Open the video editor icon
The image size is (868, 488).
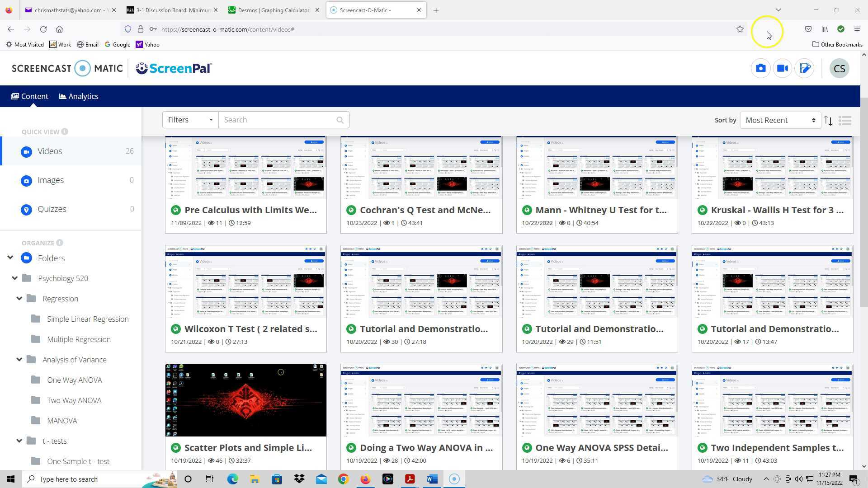805,68
